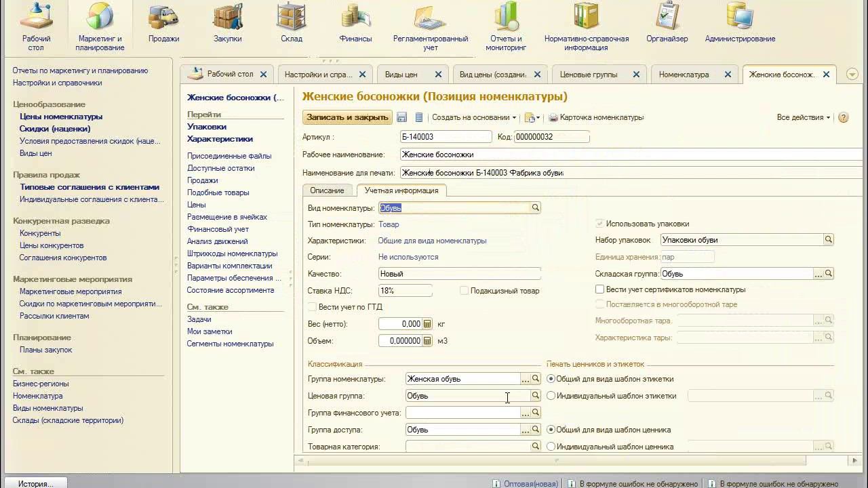Select Общий для вида шаблон ценника

(x=551, y=430)
